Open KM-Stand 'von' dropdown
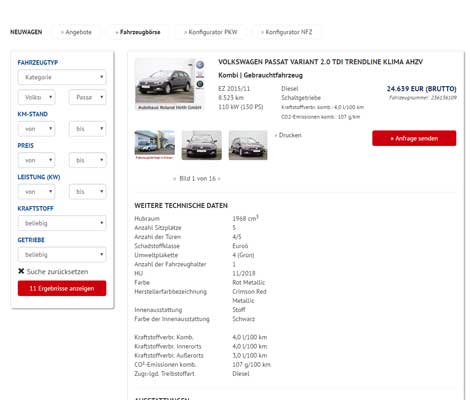The height and width of the screenshot is (400, 470). click(x=37, y=129)
